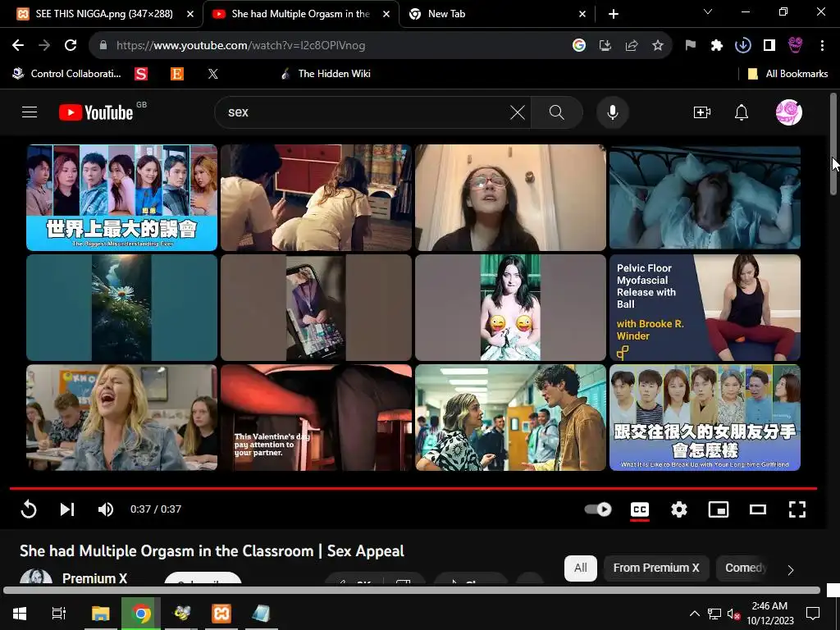
Task: Open the Control Collaborati... bookmark
Action: click(67, 74)
